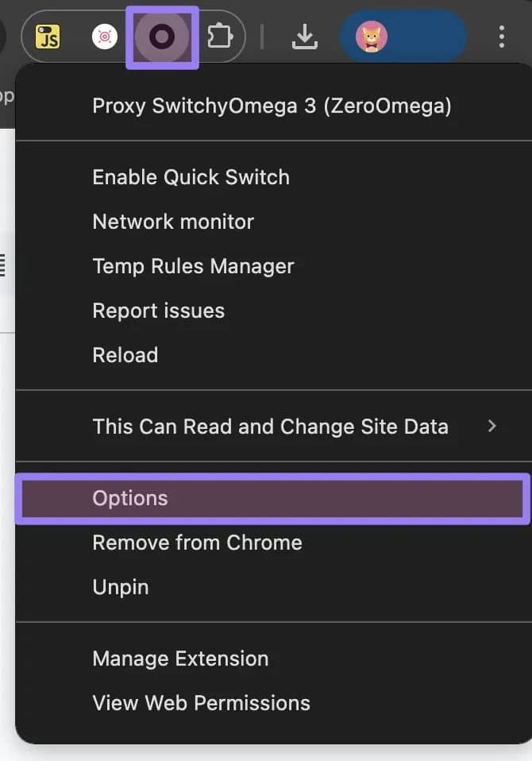Unpin the extension from the toolbar
Viewport: 532px width, 761px height.
pos(121,587)
